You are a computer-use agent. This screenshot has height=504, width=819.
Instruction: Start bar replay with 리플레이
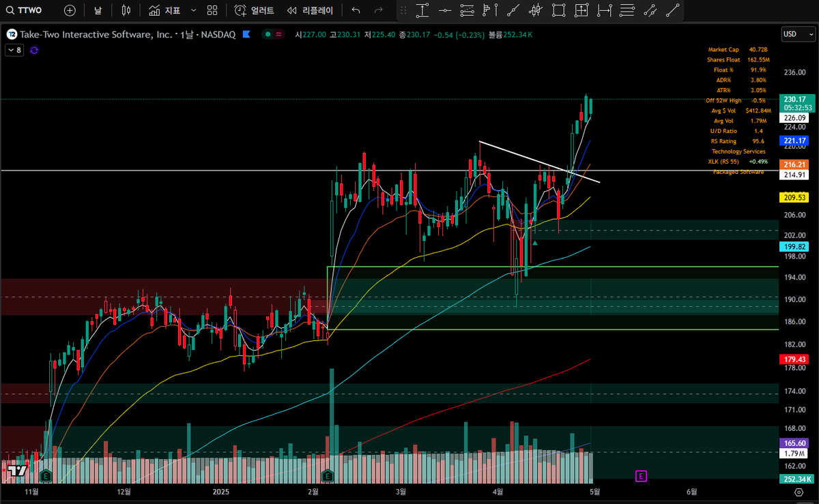pyautogui.click(x=311, y=10)
